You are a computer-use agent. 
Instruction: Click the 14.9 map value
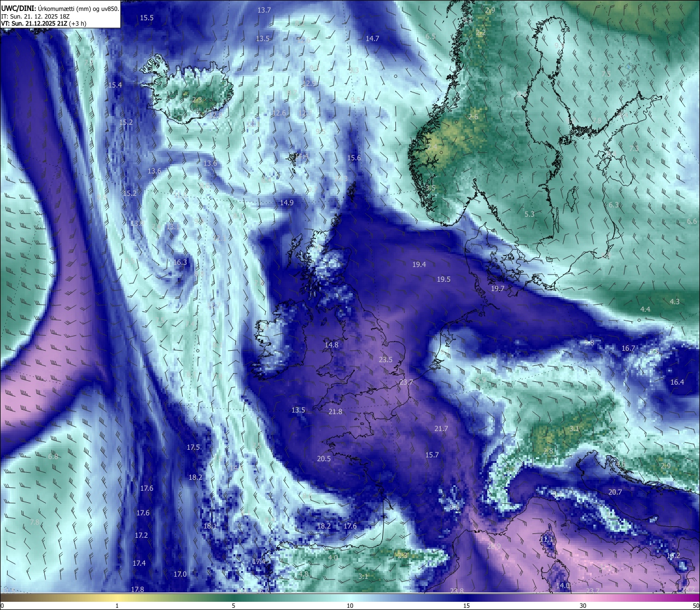click(287, 202)
